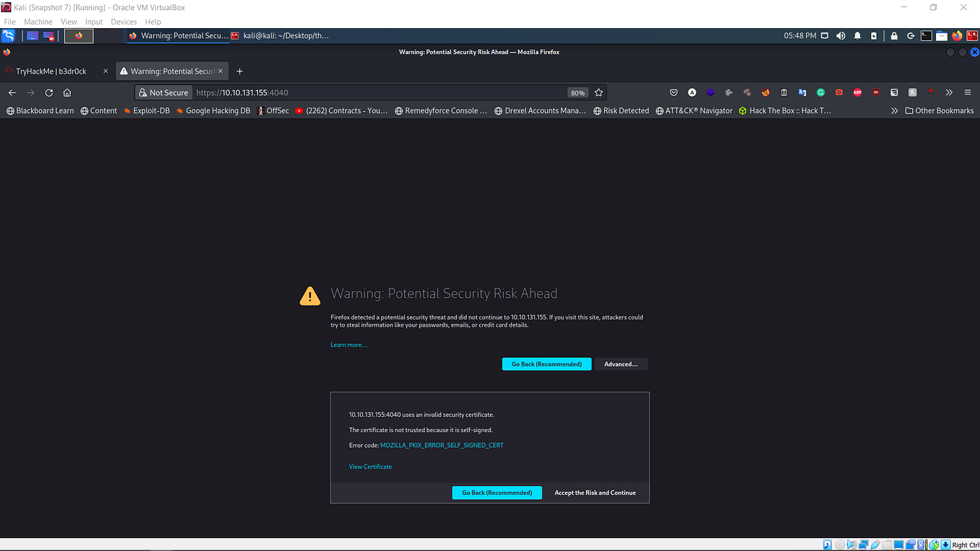
Task: Open the Google Translate extension
Action: click(x=802, y=92)
